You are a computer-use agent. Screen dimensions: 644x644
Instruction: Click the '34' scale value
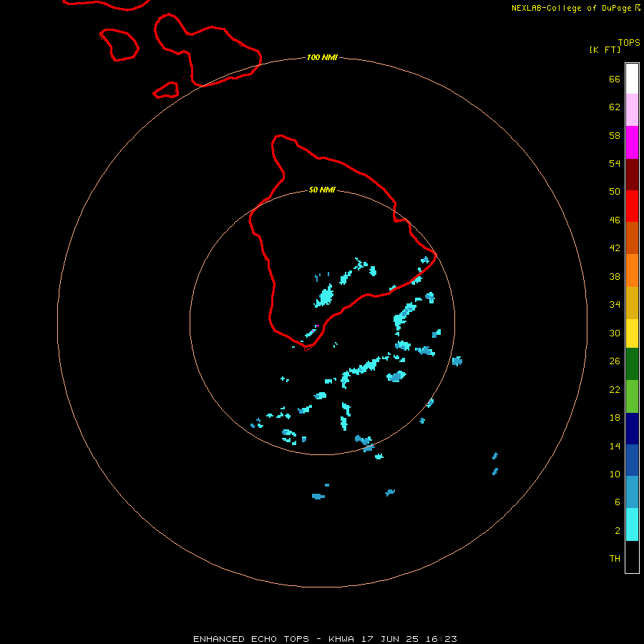[615, 305]
